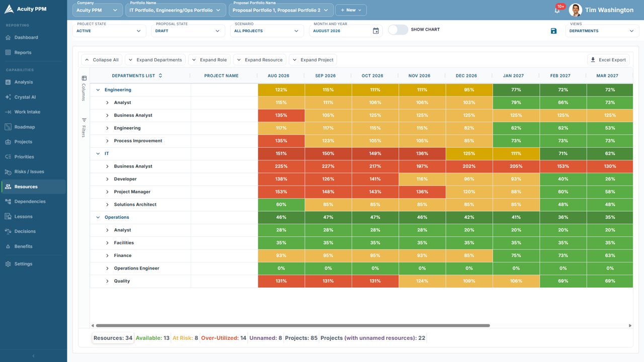Open the notifications bell

pos(557,10)
